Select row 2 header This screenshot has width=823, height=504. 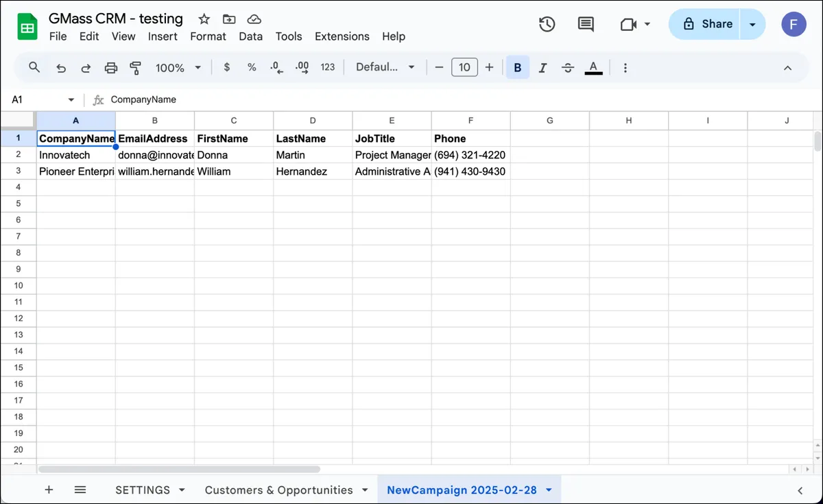19,155
